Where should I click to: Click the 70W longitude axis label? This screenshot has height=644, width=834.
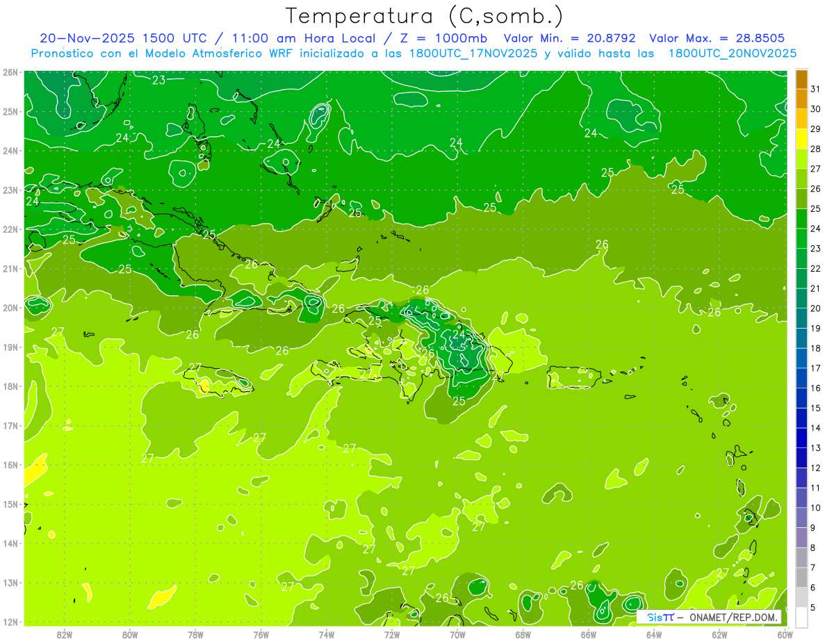pyautogui.click(x=457, y=635)
